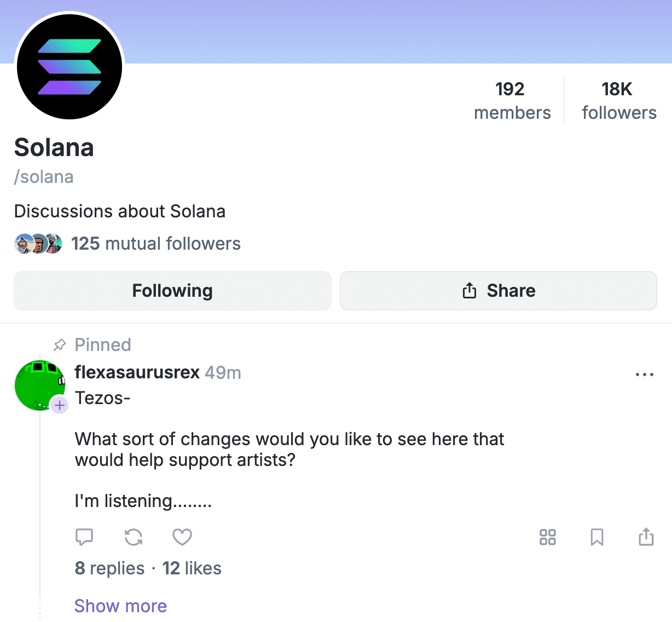
Task: Open the flexasaurusrex username profile link
Action: tap(137, 372)
